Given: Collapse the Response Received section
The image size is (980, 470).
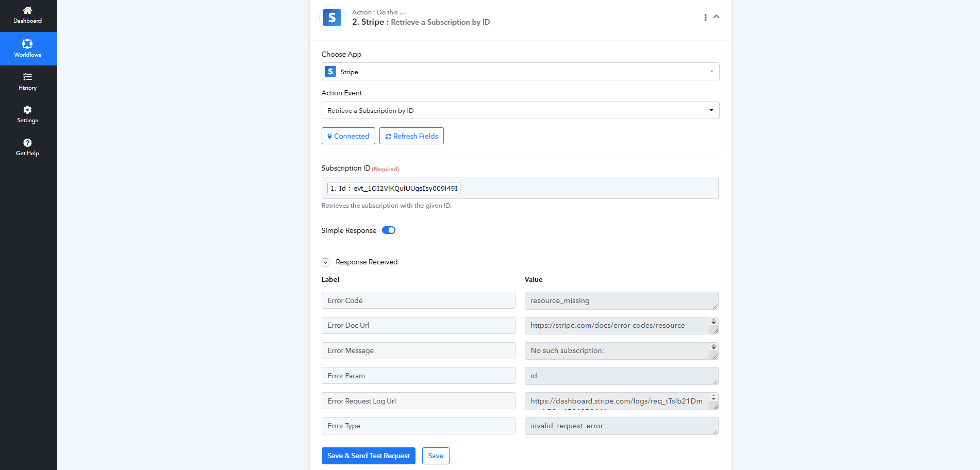Looking at the screenshot, I should click(325, 262).
